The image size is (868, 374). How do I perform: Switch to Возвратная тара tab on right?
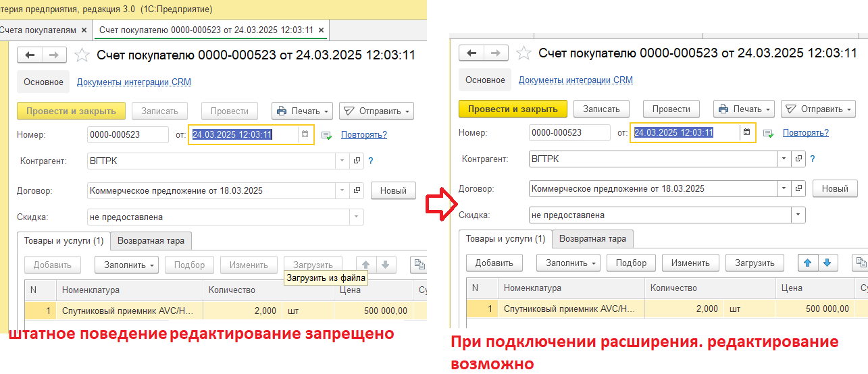click(x=593, y=238)
